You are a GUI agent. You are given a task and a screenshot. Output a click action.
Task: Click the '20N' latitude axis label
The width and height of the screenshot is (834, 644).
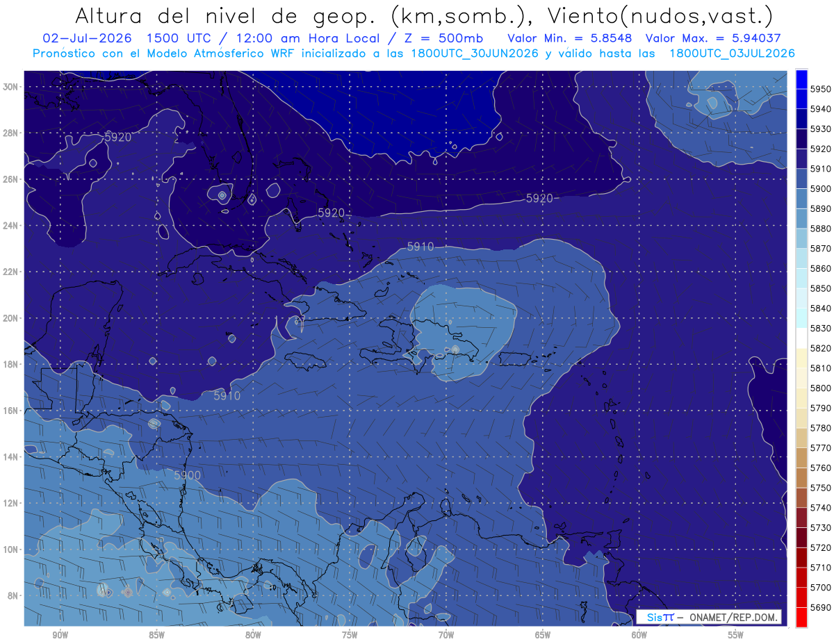pos(11,318)
